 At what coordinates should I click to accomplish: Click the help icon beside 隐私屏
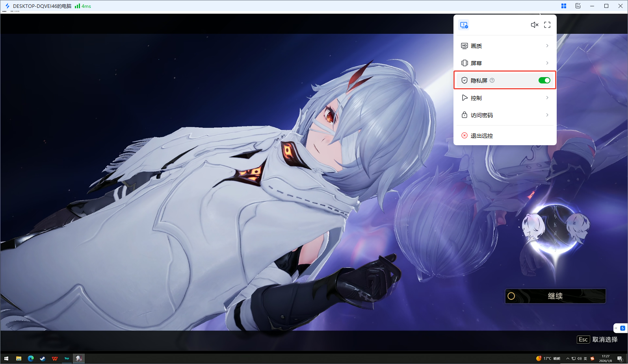(x=492, y=80)
